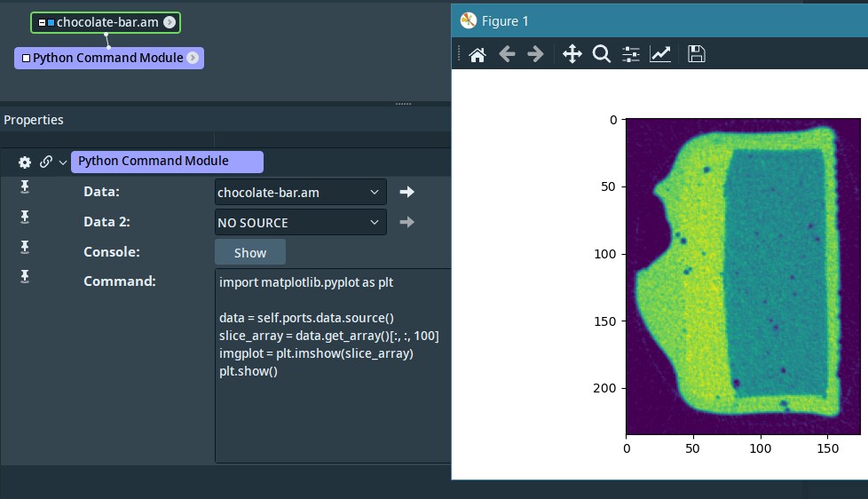The image size is (868, 499).
Task: Select the zoom to rectangle tool
Action: tap(602, 54)
